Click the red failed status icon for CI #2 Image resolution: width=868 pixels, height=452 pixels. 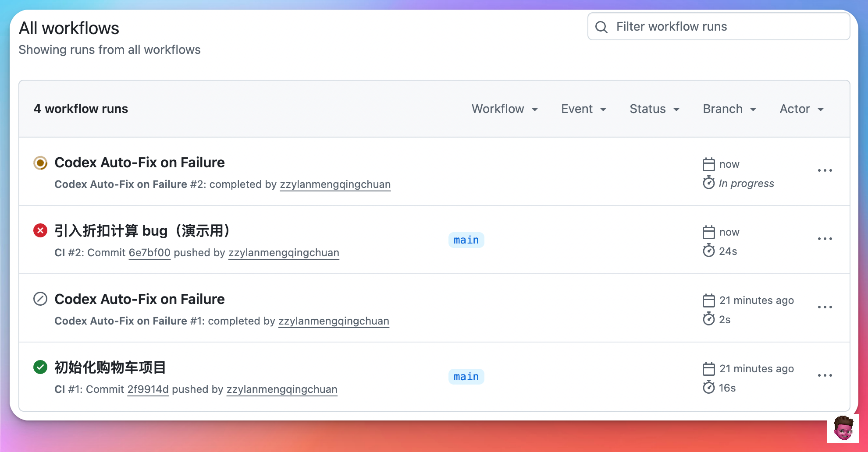point(40,230)
